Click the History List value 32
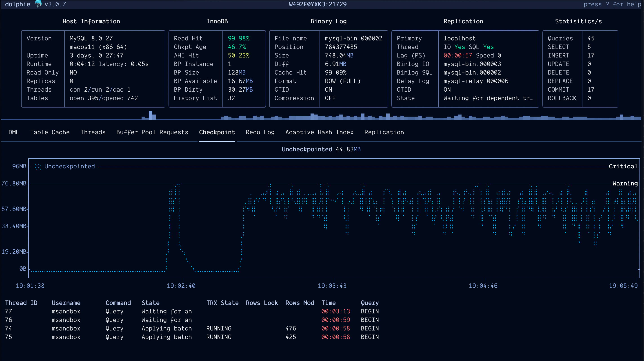This screenshot has width=644, height=361. pos(231,98)
